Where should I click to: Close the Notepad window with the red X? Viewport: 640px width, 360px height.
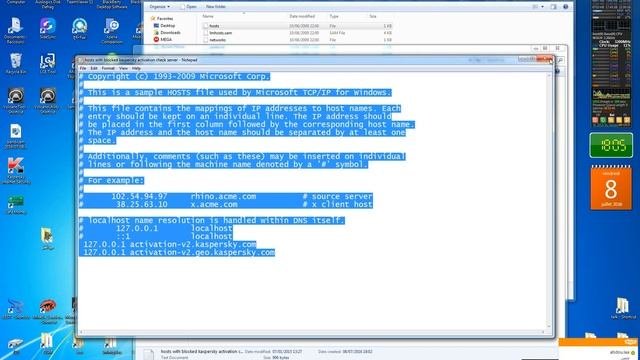tap(544, 60)
